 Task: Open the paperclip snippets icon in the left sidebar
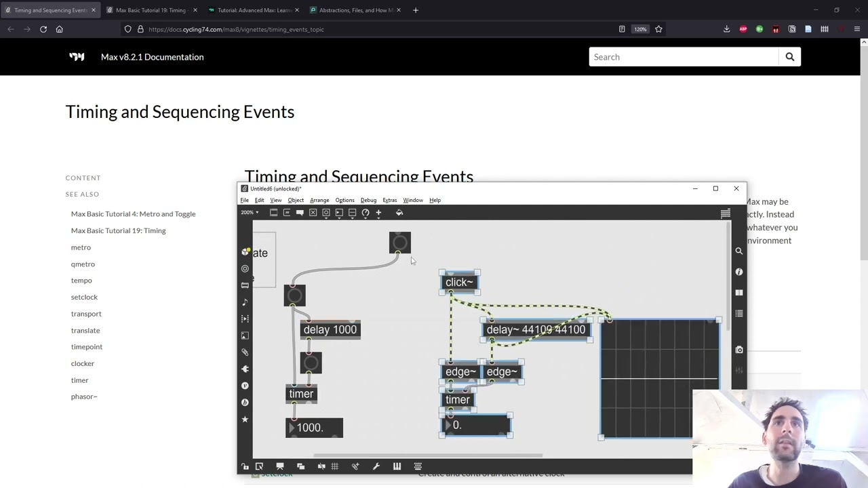[245, 352]
